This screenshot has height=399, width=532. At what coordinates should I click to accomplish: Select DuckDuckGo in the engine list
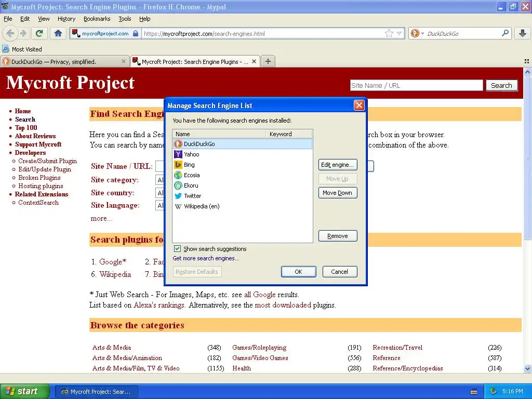click(x=243, y=144)
